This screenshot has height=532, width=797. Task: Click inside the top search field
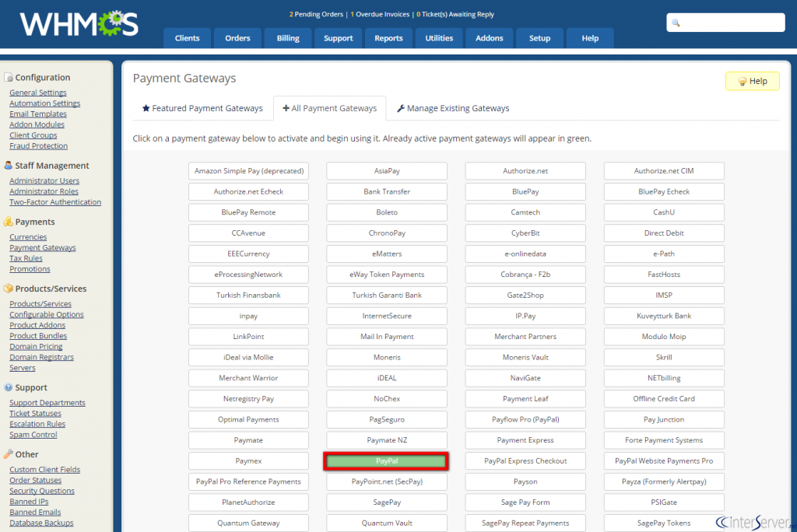click(x=726, y=23)
